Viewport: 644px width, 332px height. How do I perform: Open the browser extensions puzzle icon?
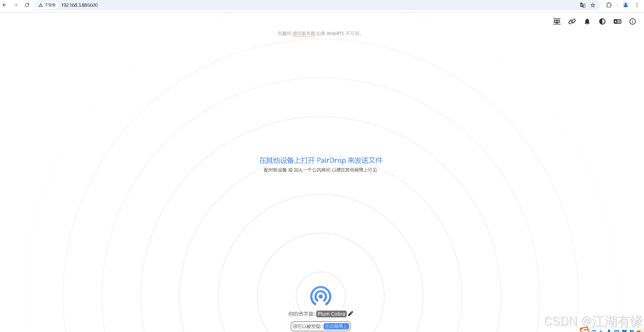(609, 5)
